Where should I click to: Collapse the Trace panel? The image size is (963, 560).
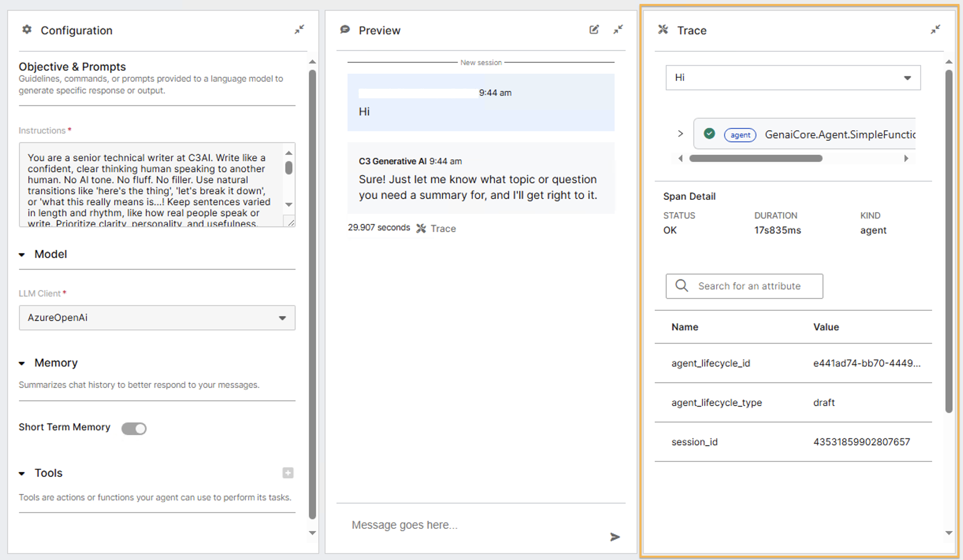click(x=935, y=30)
